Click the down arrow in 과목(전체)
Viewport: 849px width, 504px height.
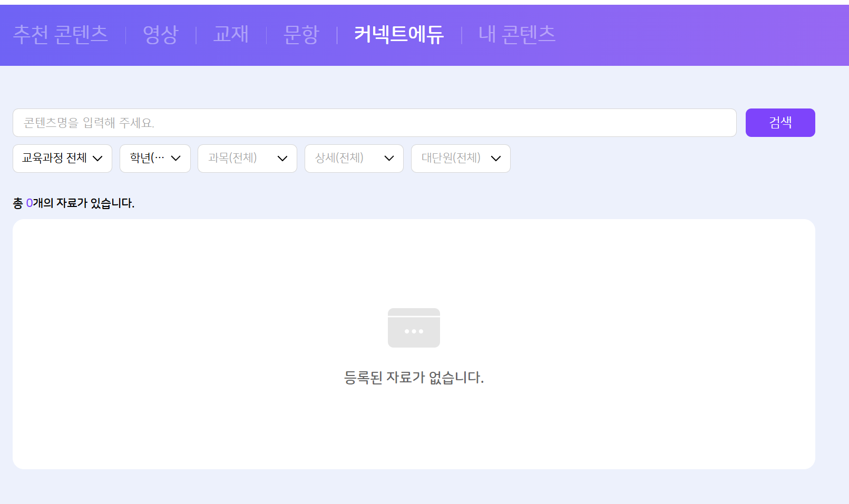click(282, 159)
